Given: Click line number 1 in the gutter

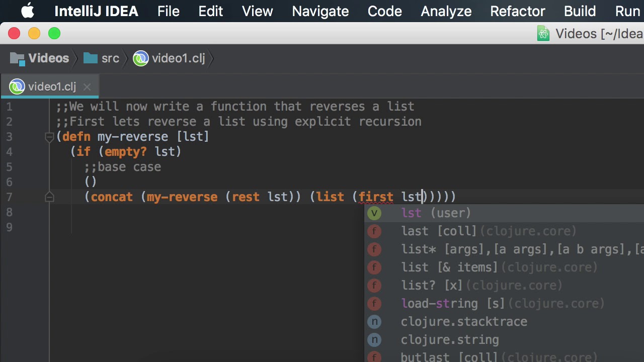Looking at the screenshot, I should coord(9,107).
